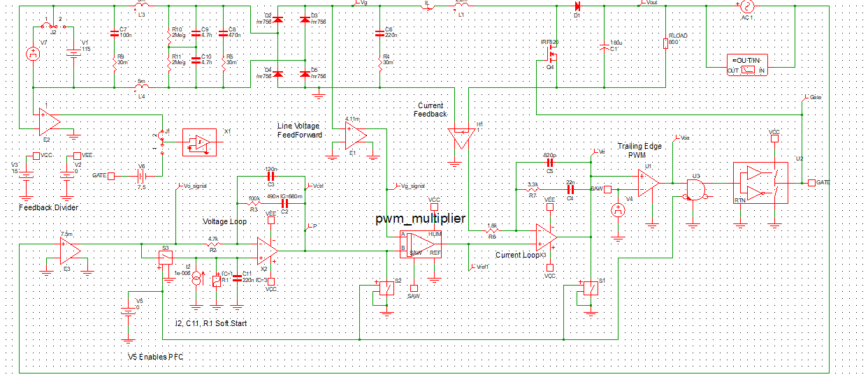Click the Vout probe label
This screenshot has height=377, width=868.
(650, 3)
